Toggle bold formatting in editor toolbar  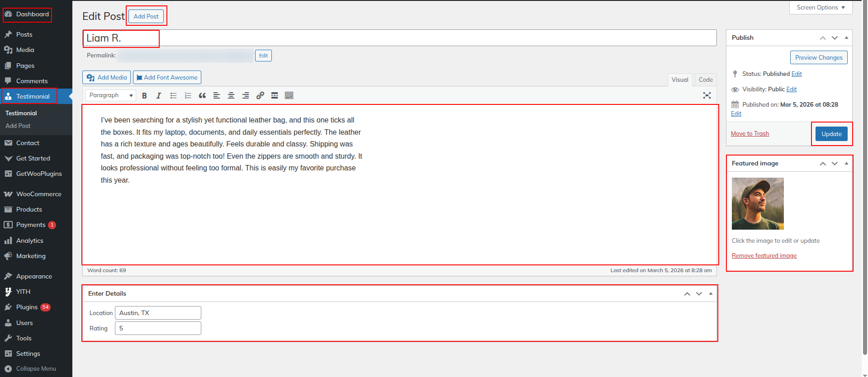144,95
